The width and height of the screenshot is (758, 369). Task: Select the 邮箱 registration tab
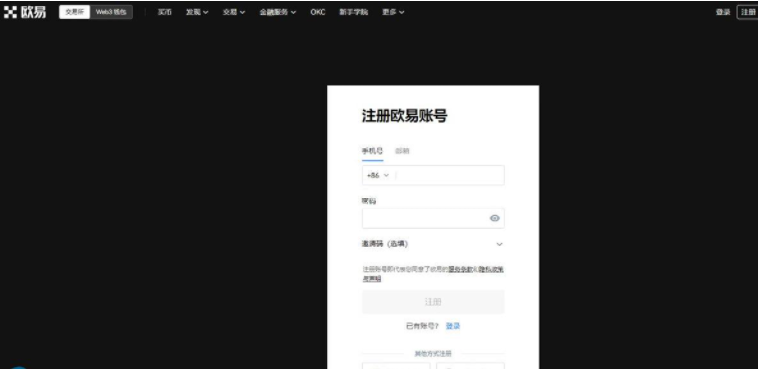(402, 151)
